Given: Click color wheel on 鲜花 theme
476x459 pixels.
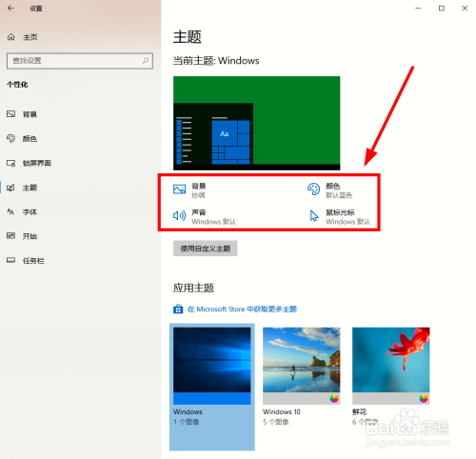Looking at the screenshot, I should (424, 398).
